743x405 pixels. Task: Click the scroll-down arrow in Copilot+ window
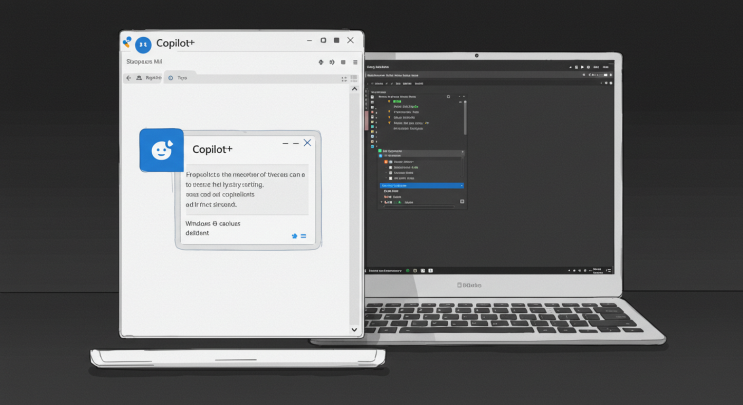click(354, 330)
